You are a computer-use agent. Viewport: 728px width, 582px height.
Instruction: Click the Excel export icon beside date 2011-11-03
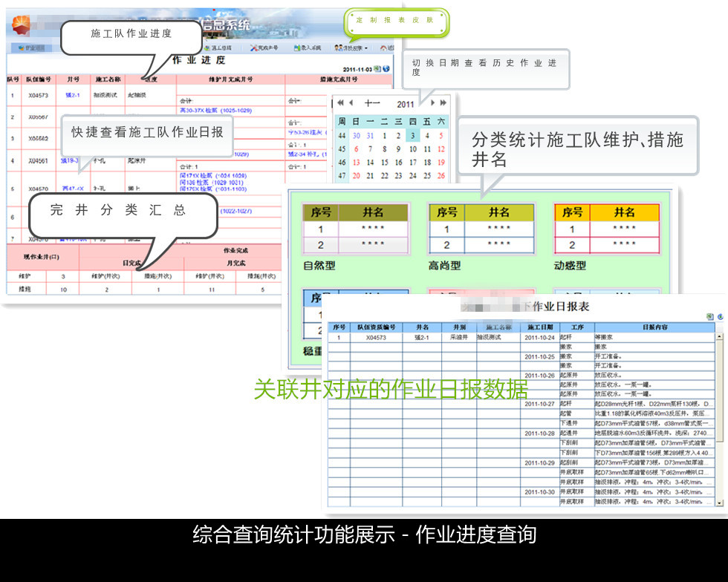click(x=377, y=69)
